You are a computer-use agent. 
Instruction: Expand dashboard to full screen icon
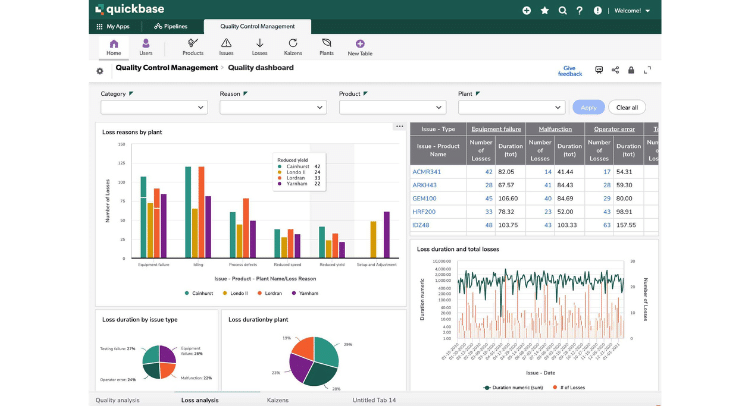648,70
